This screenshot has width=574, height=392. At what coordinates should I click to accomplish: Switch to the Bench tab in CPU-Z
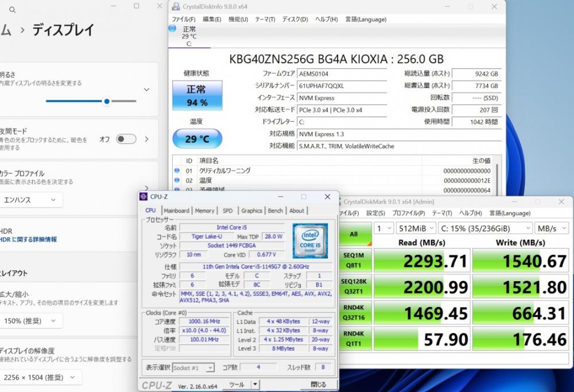[276, 211]
